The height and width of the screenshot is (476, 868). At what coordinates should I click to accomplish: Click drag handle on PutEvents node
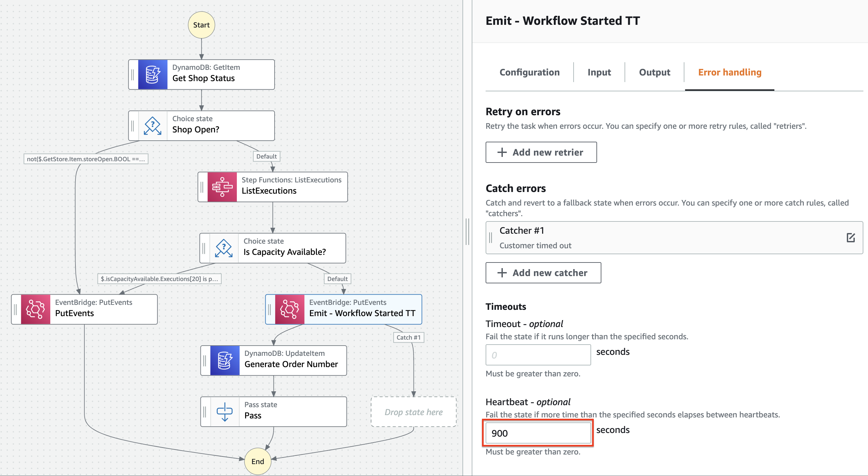[16, 309]
